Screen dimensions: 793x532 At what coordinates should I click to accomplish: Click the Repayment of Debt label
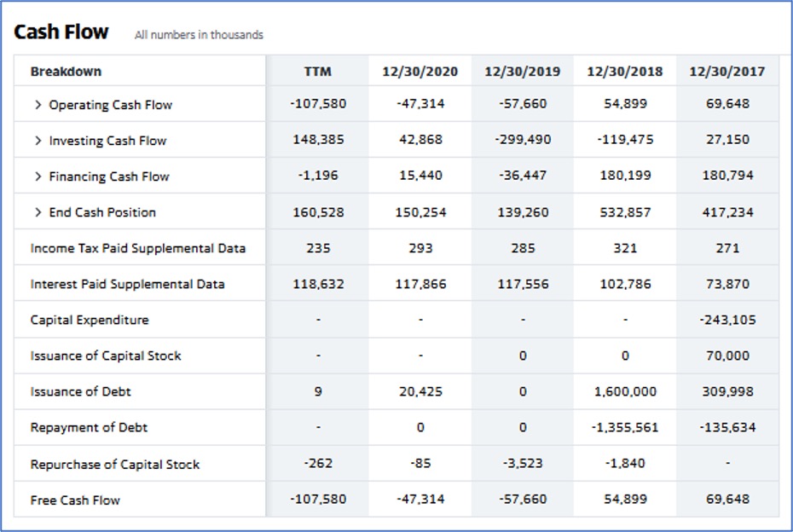[x=89, y=427]
